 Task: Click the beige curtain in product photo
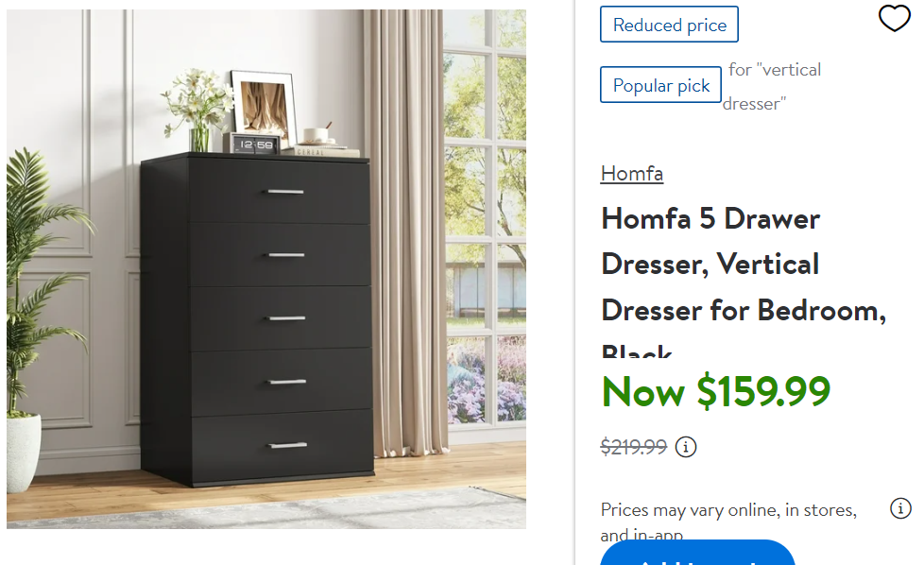[406, 232]
